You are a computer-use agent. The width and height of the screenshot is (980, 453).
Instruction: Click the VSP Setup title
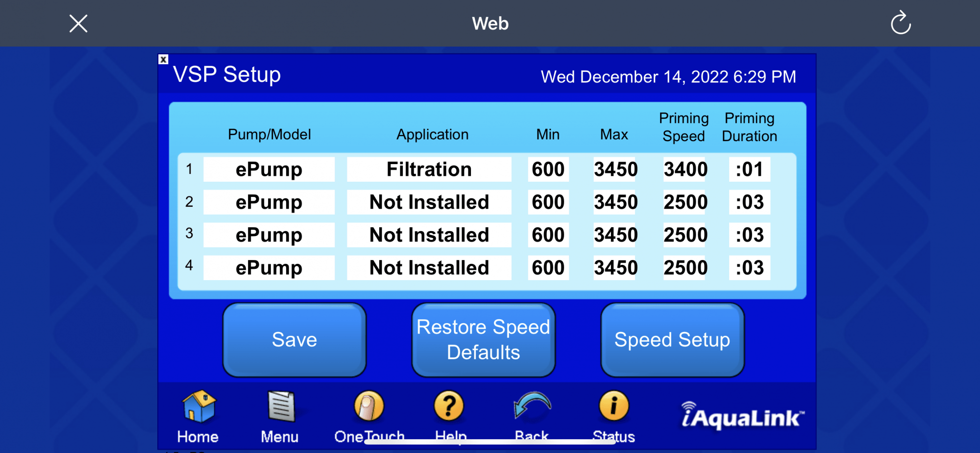click(227, 74)
